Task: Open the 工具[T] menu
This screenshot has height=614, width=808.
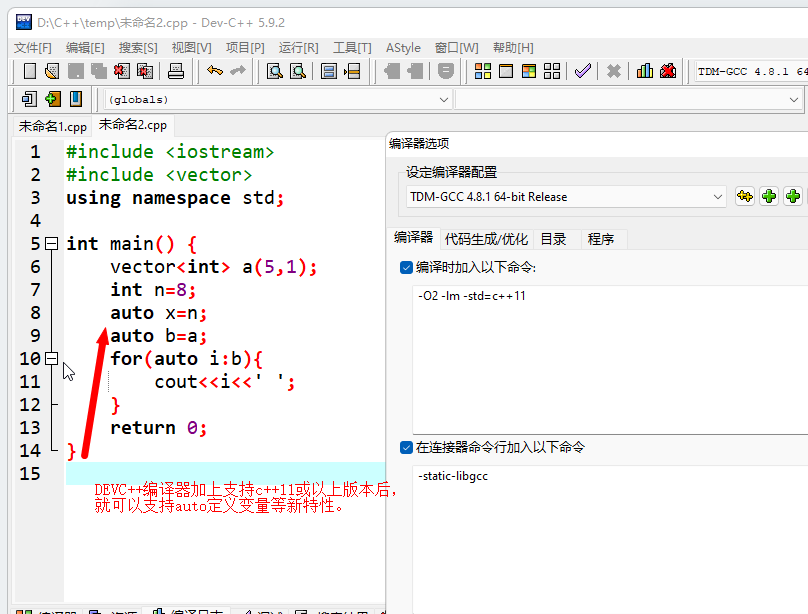Action: 352,48
